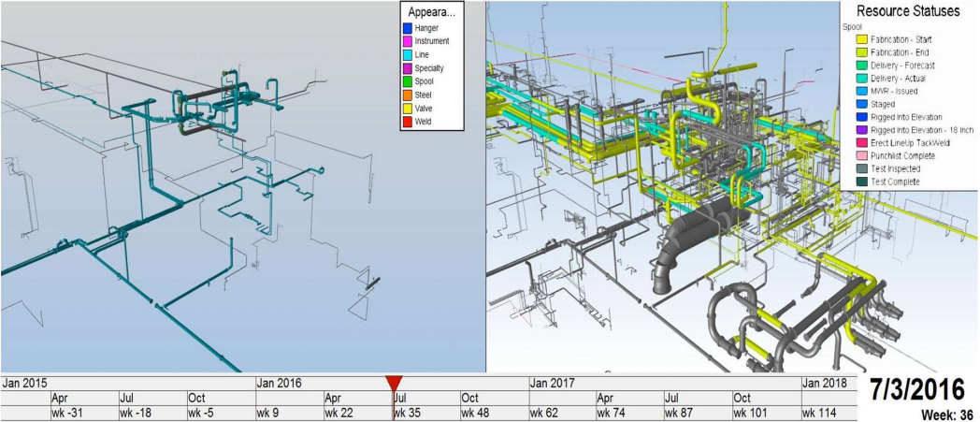Click the orange Steel legend swatch

[x=408, y=95]
